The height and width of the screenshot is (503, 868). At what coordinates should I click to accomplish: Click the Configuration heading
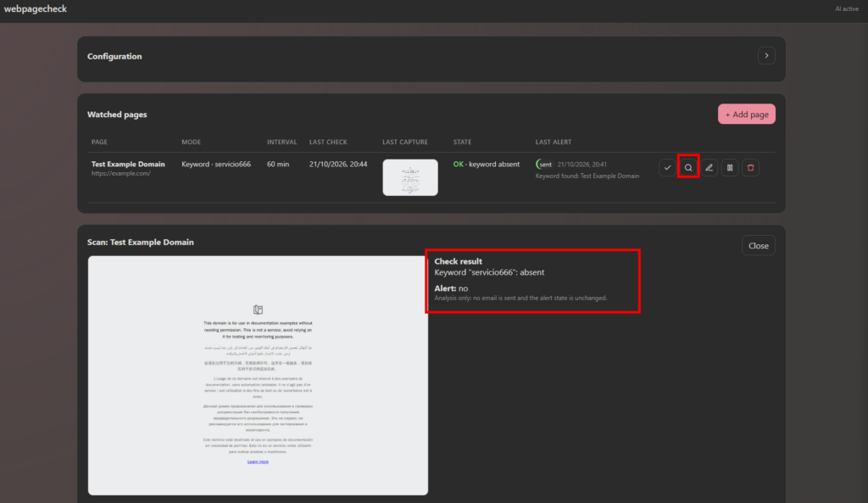pos(114,57)
